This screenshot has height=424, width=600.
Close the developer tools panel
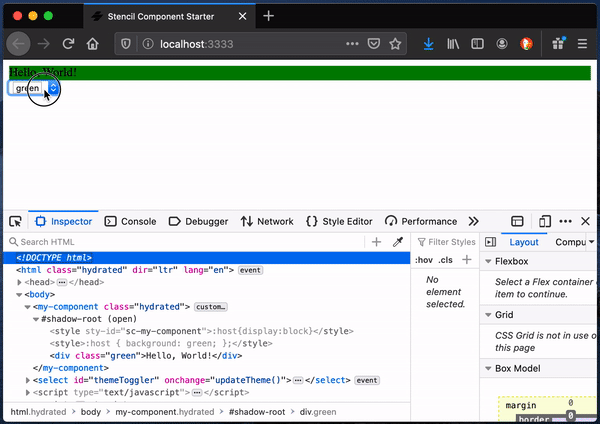[x=585, y=221]
